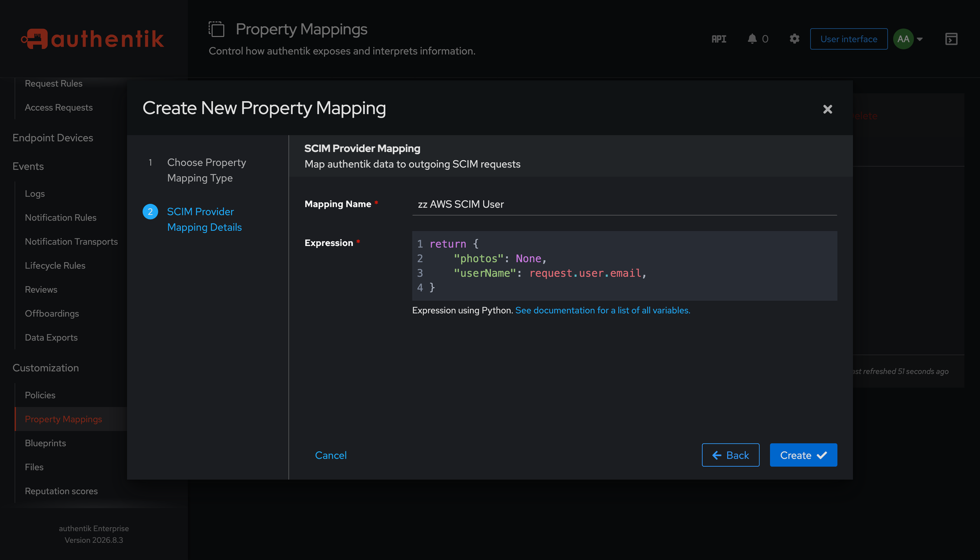This screenshot has height=560, width=980.
Task: Collapse the Events sidebar section
Action: 28,166
